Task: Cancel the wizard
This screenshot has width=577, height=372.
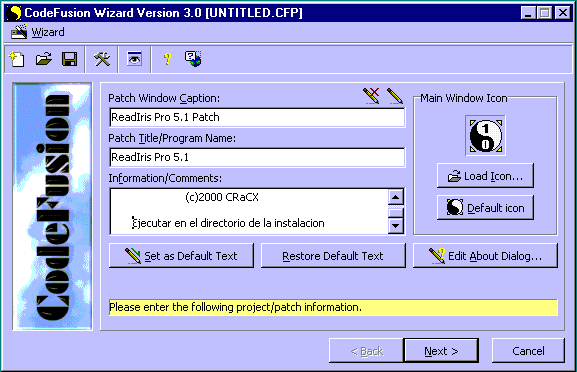Action: click(x=528, y=351)
